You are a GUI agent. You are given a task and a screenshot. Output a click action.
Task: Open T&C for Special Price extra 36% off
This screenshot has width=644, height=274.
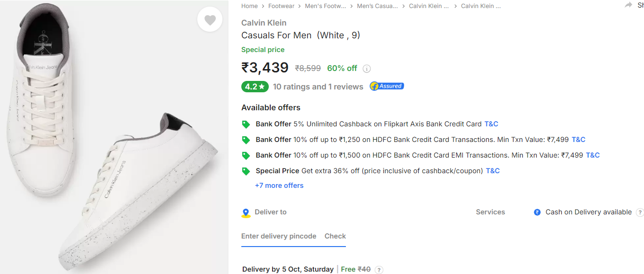point(493,171)
